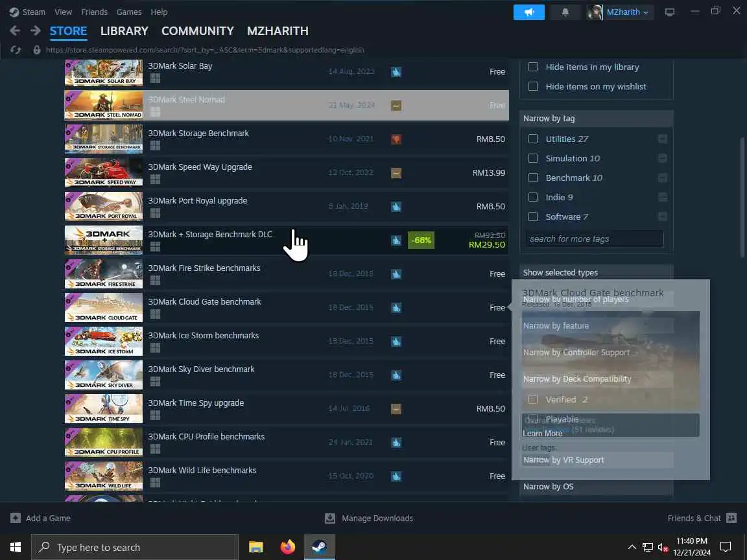Screen dimensions: 747x560
Task: Open the announcements megaphone button
Action: coord(529,12)
